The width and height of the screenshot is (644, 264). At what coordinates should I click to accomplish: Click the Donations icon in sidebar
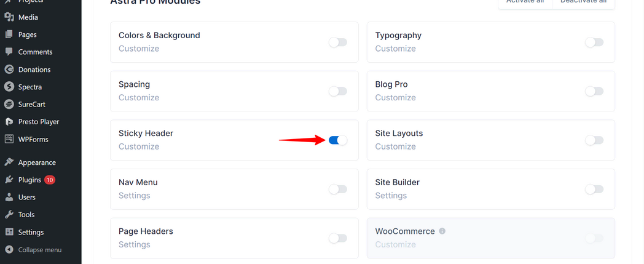pyautogui.click(x=9, y=70)
